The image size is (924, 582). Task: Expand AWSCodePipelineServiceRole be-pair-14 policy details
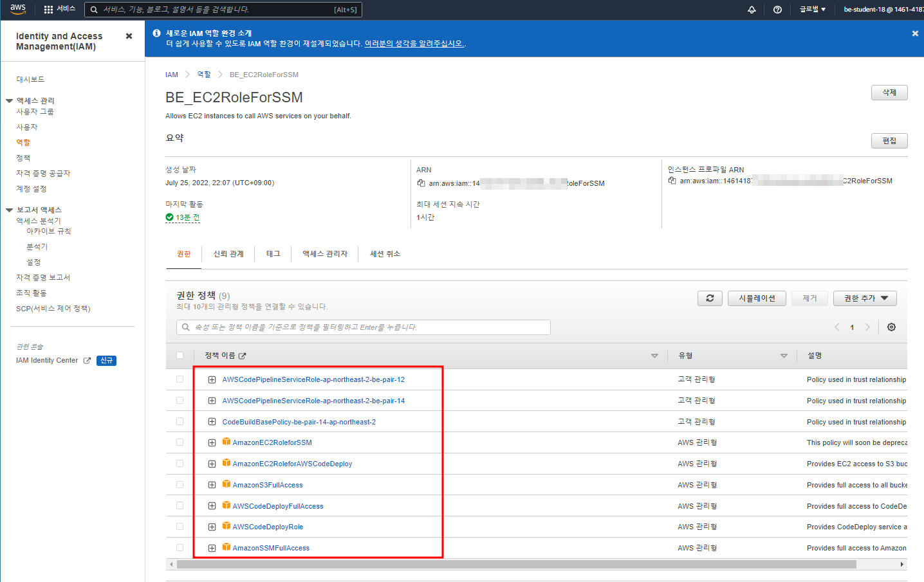point(212,401)
